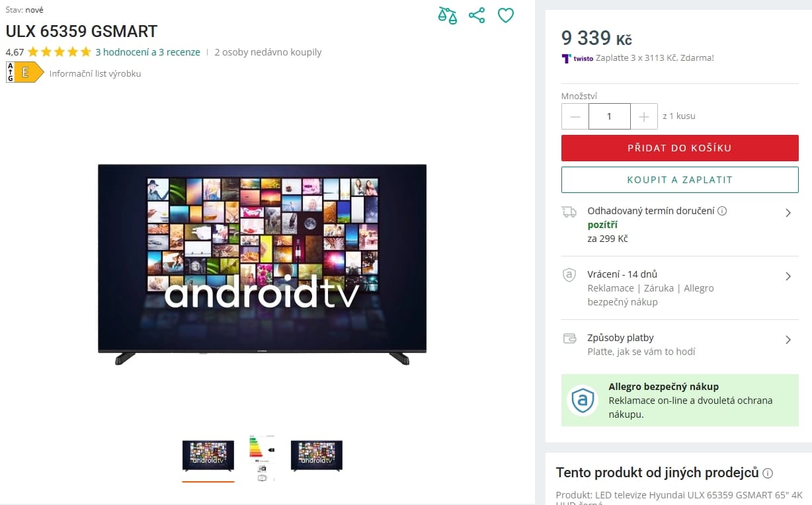Open the 3 ratings and 3 reviews link

(x=147, y=52)
